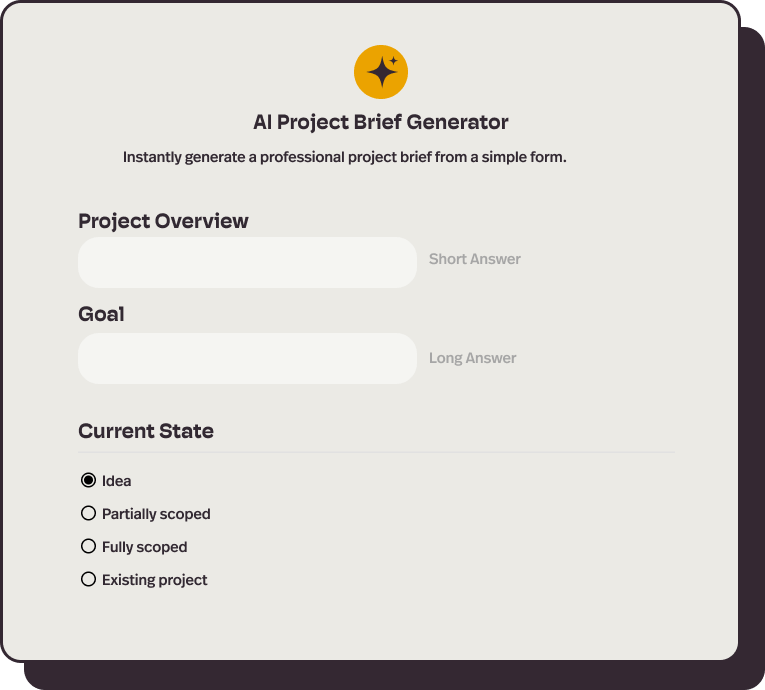The image size is (765, 690).
Task: Click the Short Answer hint text
Action: tap(475, 259)
